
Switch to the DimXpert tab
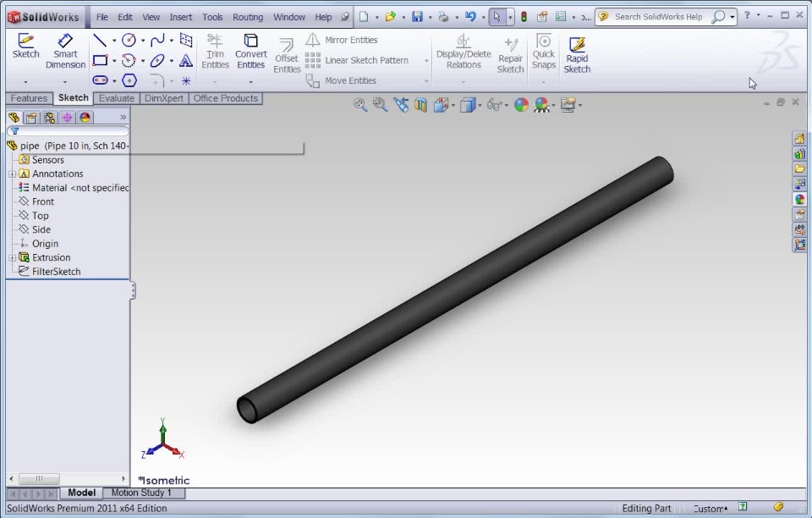pos(163,98)
